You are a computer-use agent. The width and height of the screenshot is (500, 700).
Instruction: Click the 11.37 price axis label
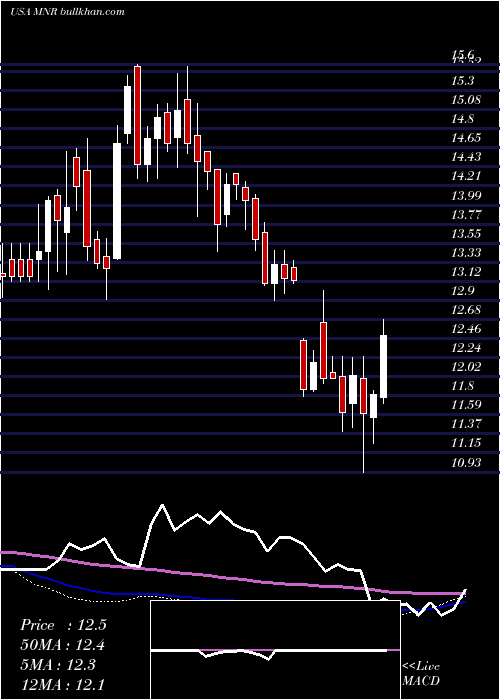pyautogui.click(x=466, y=423)
